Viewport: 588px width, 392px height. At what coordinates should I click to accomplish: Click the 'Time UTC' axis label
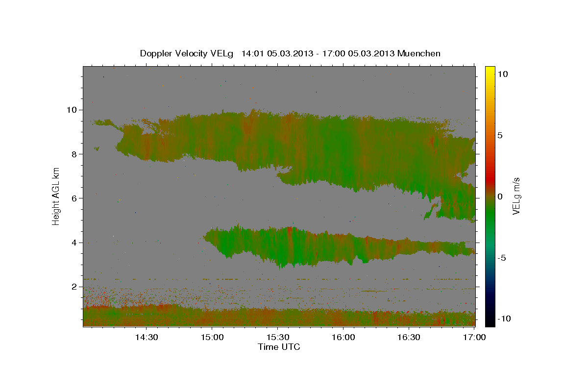tap(279, 347)
